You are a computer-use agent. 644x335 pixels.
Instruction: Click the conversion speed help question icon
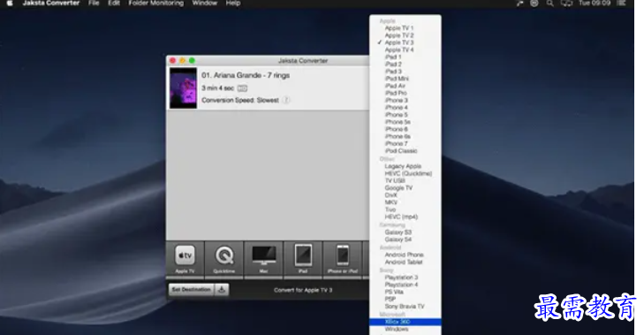point(286,100)
